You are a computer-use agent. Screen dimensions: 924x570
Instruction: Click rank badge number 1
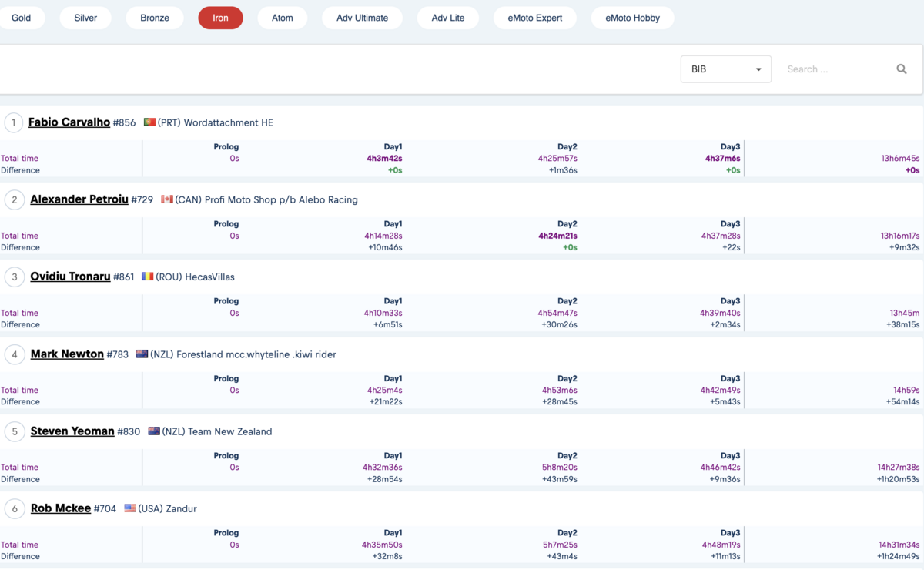14,122
